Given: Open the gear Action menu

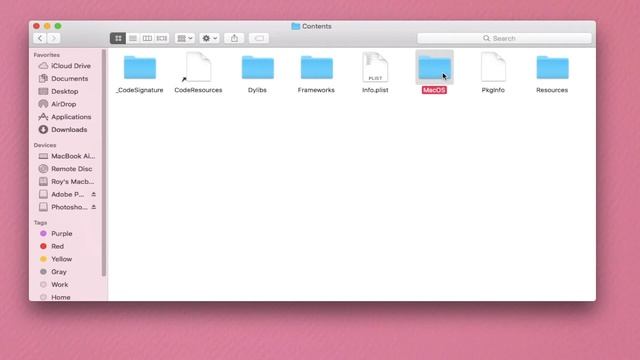Looking at the screenshot, I should coord(209,38).
